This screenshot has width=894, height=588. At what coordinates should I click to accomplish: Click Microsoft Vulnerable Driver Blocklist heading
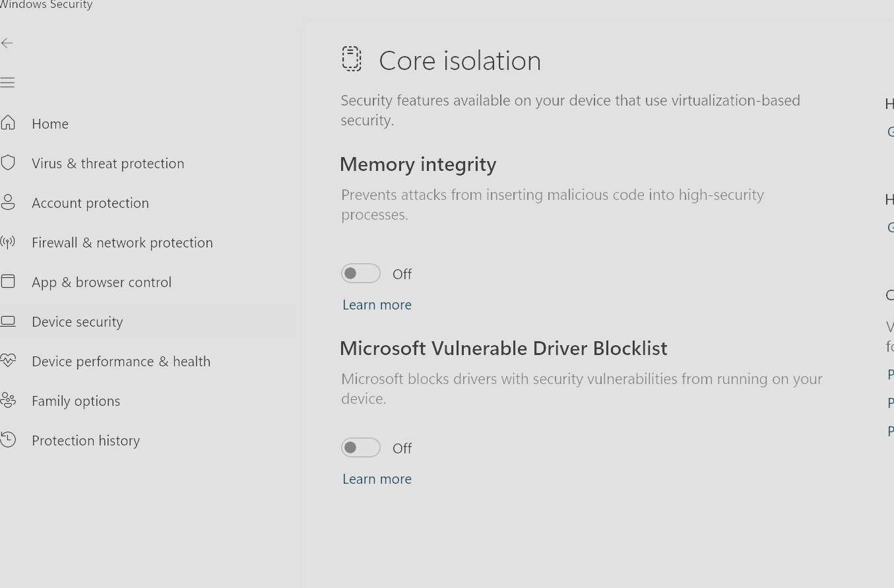click(503, 348)
